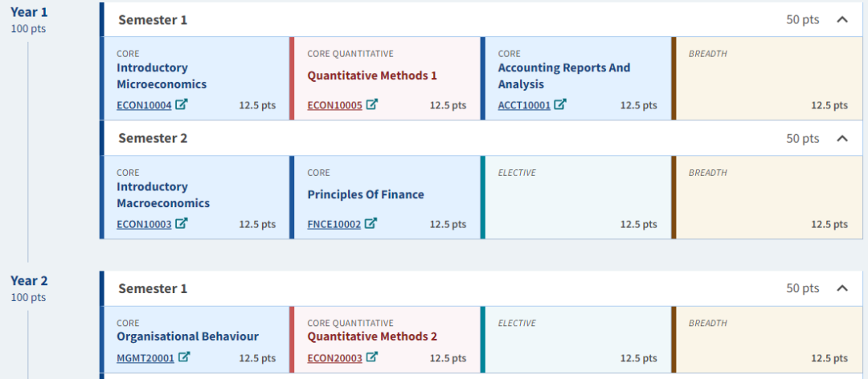Viewport: 868px width, 379px height.
Task: Collapse Year 2 Semester 1 chevron
Action: (x=842, y=288)
